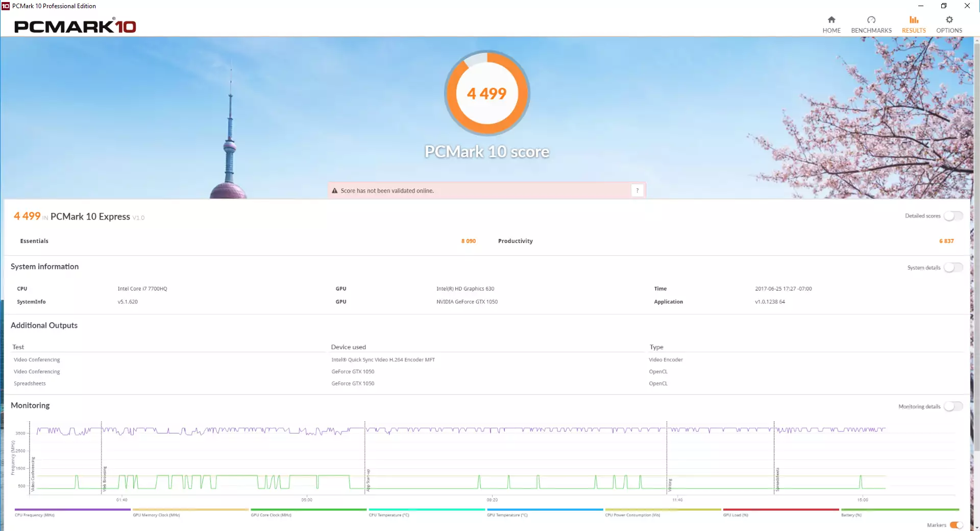Screen dimensions: 980x531
Task: Click Intel Quick Sync Video H.264 Encoder MFT
Action: click(x=383, y=360)
